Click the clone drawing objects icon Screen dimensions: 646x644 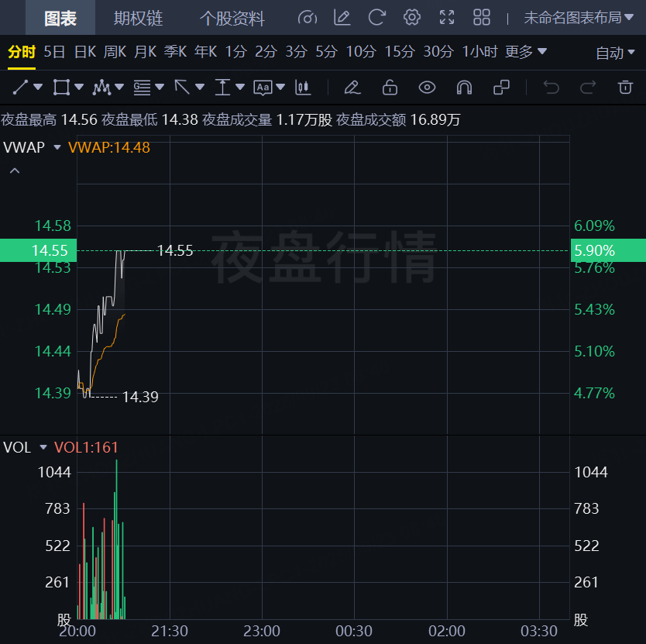(x=501, y=88)
